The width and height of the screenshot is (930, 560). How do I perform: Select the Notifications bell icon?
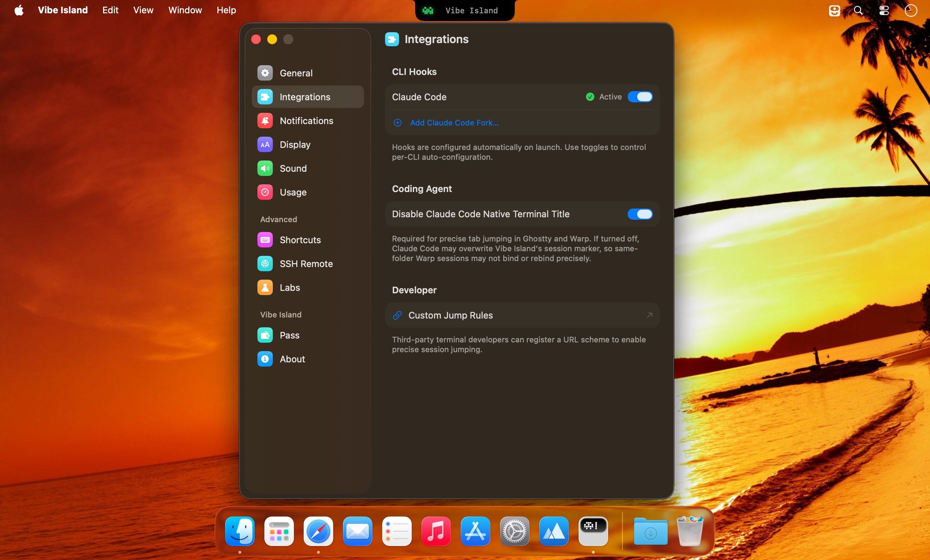click(265, 121)
